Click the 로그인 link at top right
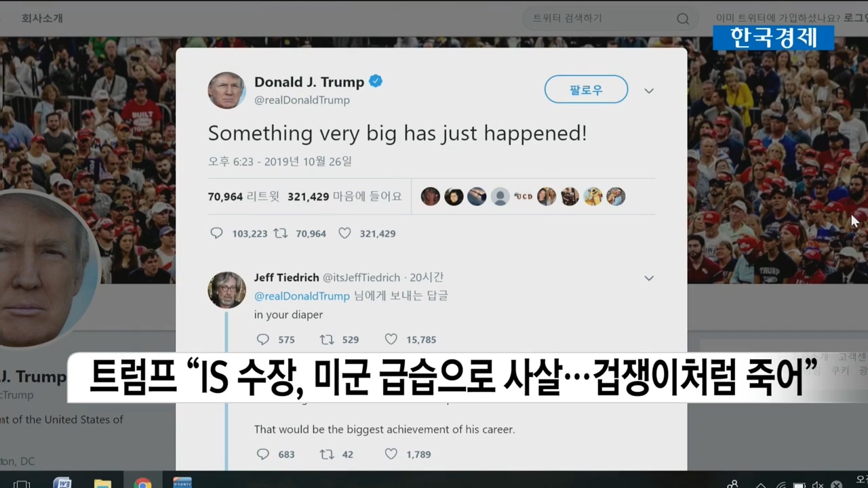This screenshot has height=488, width=868. [x=856, y=18]
